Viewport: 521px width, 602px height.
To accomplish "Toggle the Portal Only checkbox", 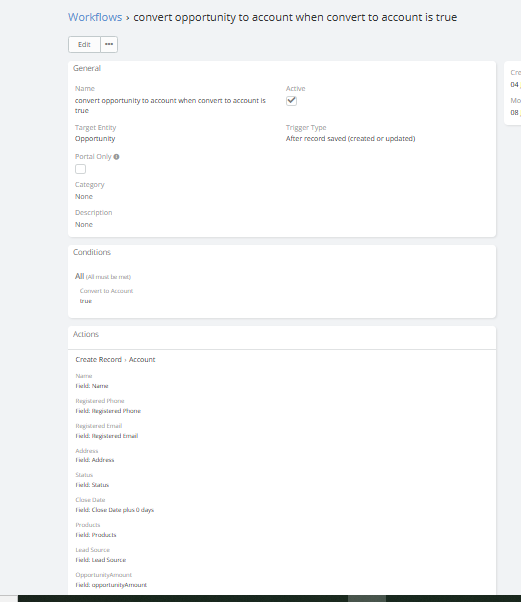I will coord(80,169).
